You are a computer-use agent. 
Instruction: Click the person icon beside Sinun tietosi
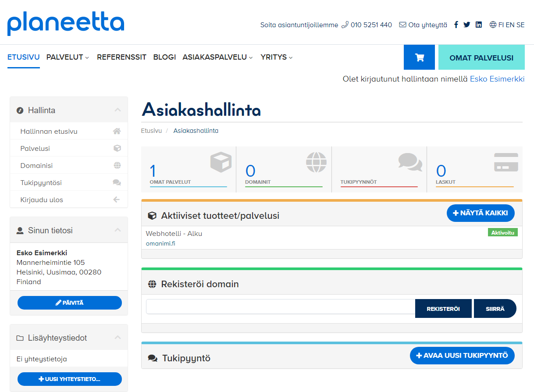(20, 230)
